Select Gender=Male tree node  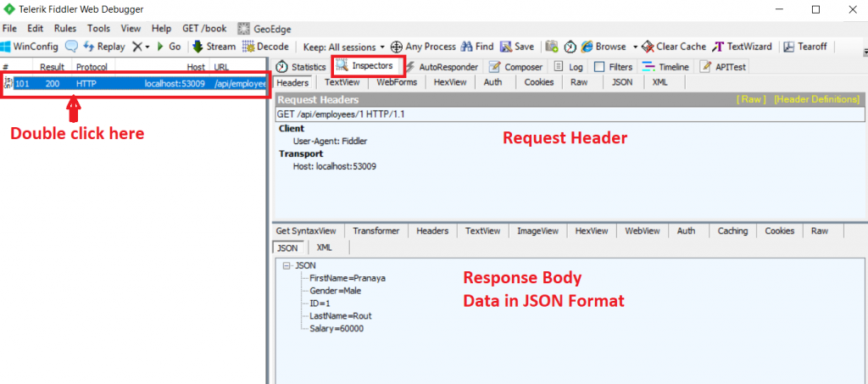pyautogui.click(x=336, y=291)
